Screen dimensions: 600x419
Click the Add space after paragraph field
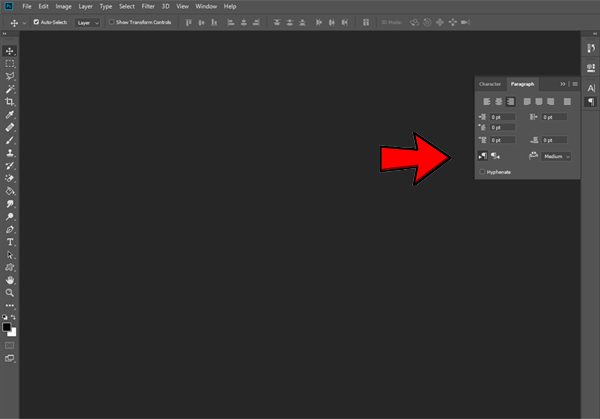[x=554, y=140]
